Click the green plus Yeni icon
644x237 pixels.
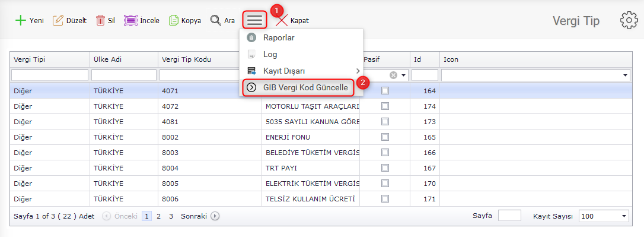(x=20, y=20)
